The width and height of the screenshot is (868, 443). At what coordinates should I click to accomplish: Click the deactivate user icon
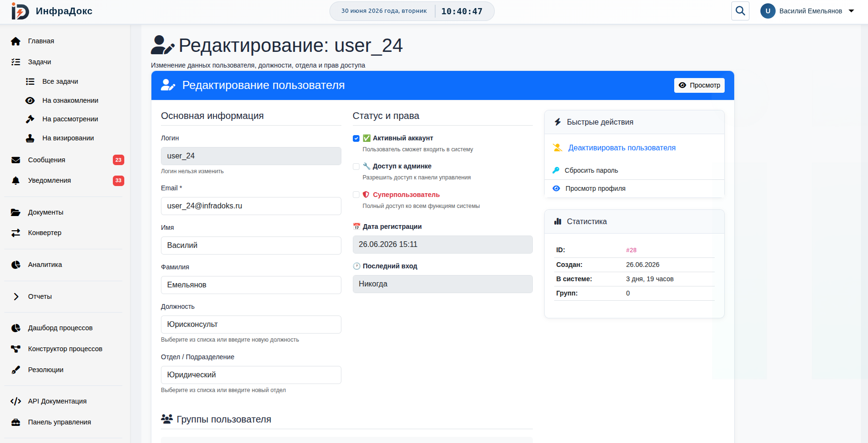pyautogui.click(x=558, y=148)
